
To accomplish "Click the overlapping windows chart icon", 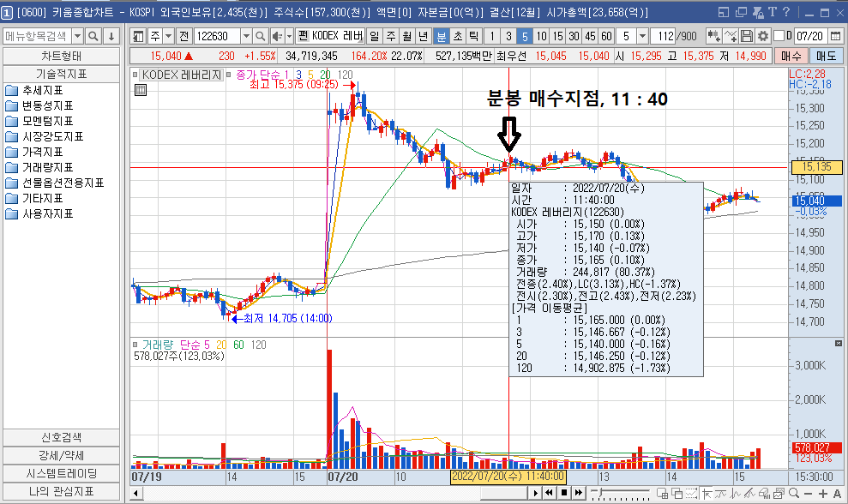I will coord(677,493).
